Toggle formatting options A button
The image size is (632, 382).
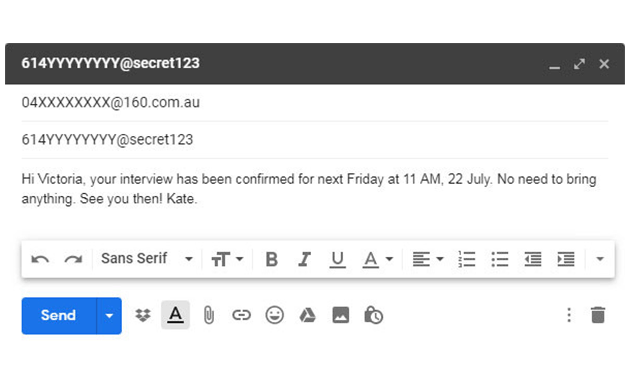(175, 315)
